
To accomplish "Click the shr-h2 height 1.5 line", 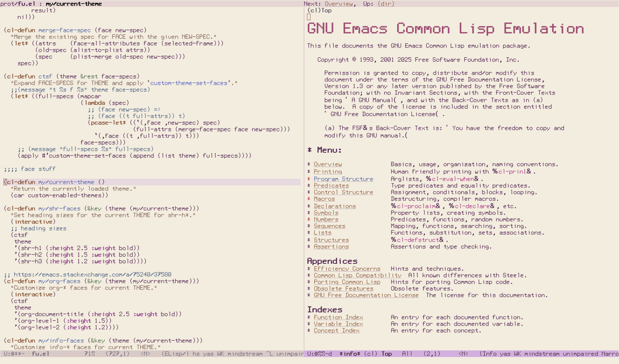I will (77, 254).
